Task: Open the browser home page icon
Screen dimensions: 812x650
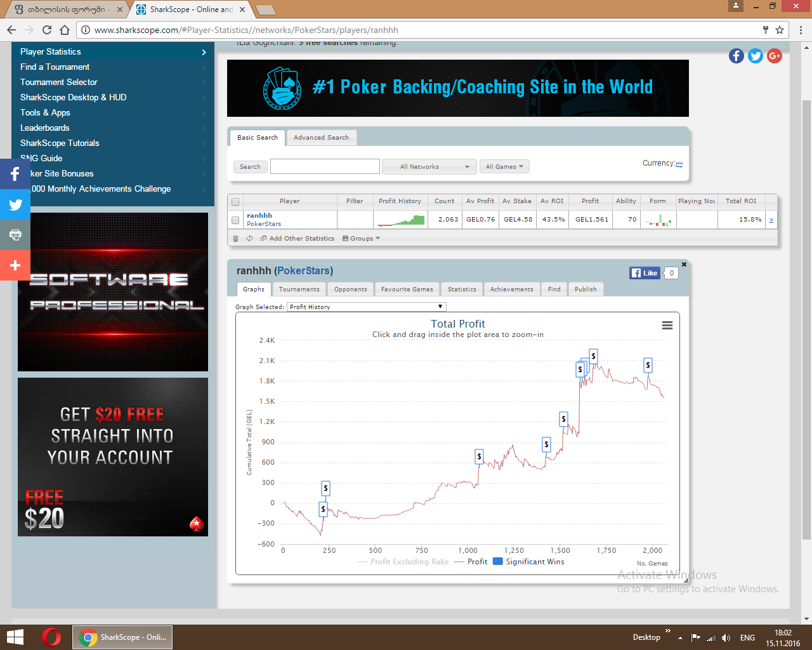Action: pyautogui.click(x=64, y=30)
